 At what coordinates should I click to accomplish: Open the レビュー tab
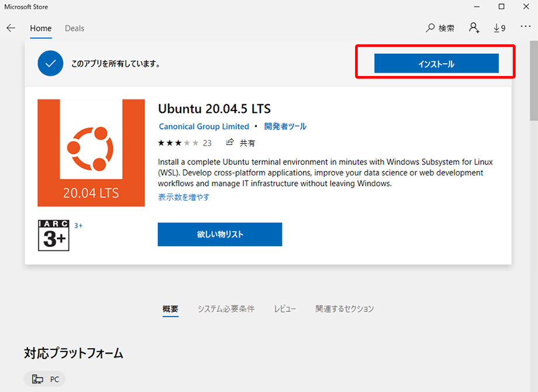pyautogui.click(x=285, y=309)
